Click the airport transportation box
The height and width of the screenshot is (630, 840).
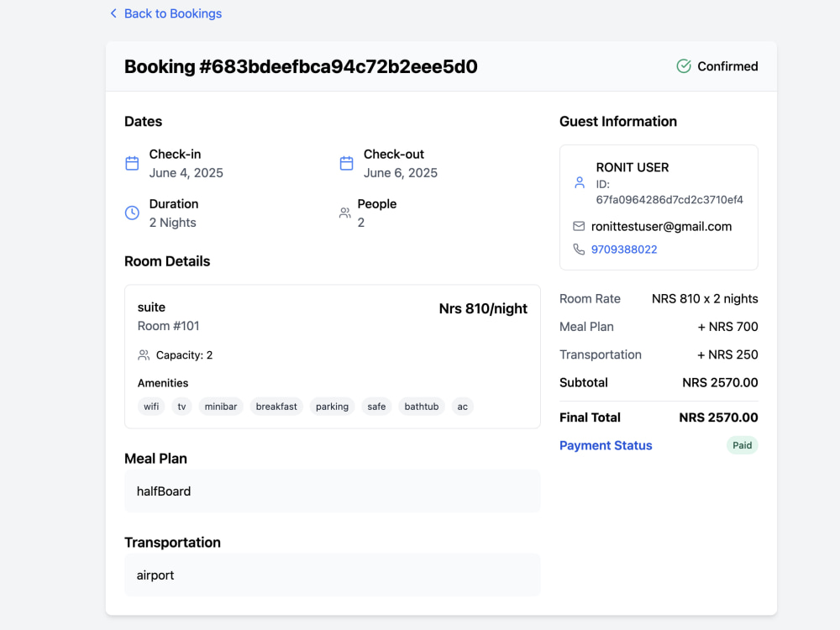(x=332, y=575)
